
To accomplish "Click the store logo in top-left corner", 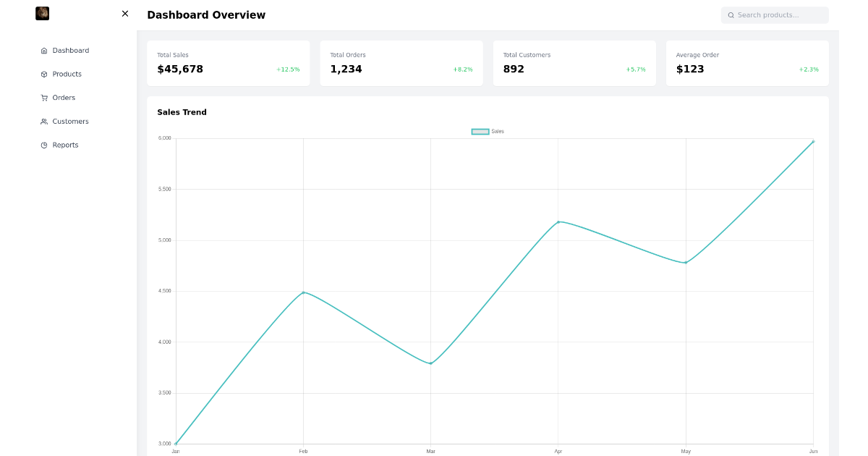I will [42, 13].
